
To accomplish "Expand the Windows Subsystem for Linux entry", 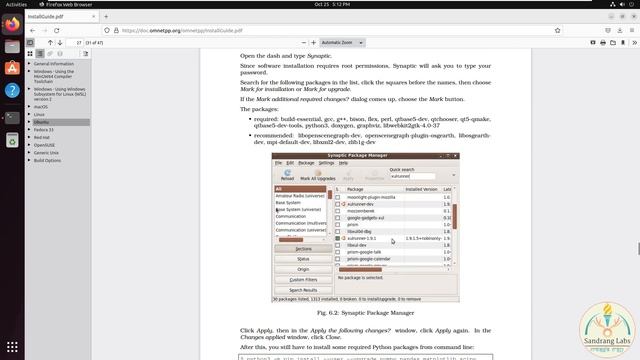I will click(29, 89).
